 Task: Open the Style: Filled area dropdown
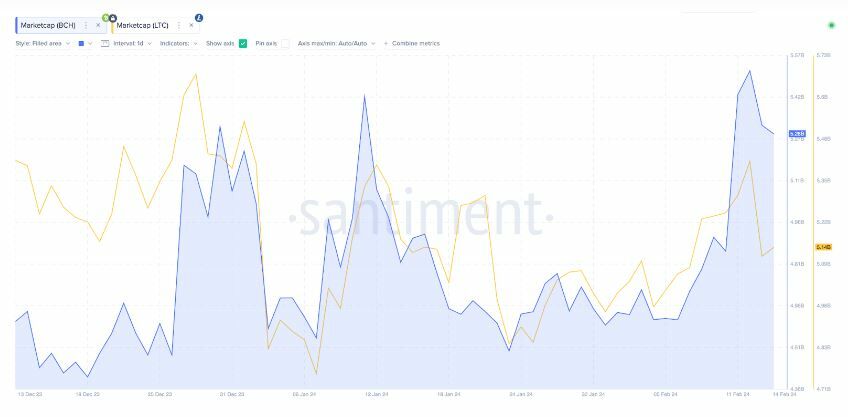43,43
